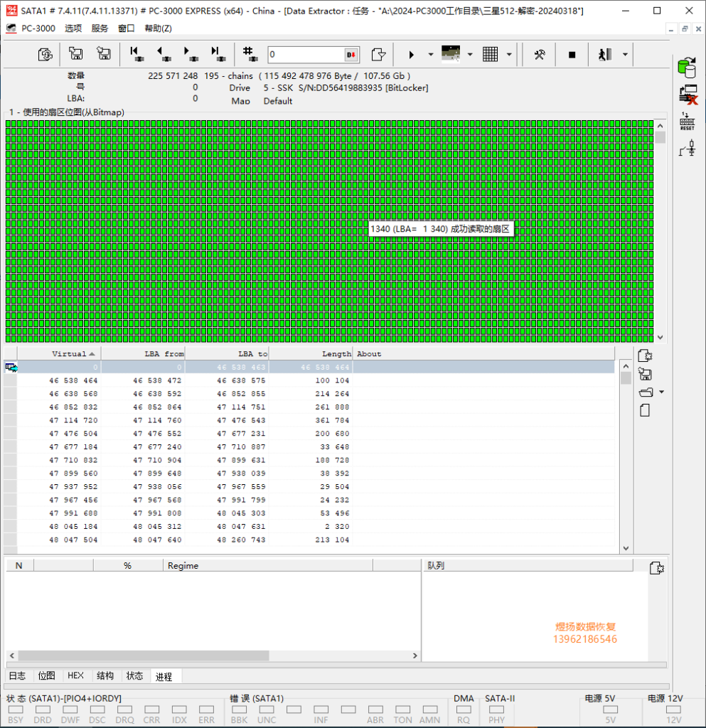Open dropdown arrow next to play button
The height and width of the screenshot is (728, 706).
pyautogui.click(x=431, y=55)
